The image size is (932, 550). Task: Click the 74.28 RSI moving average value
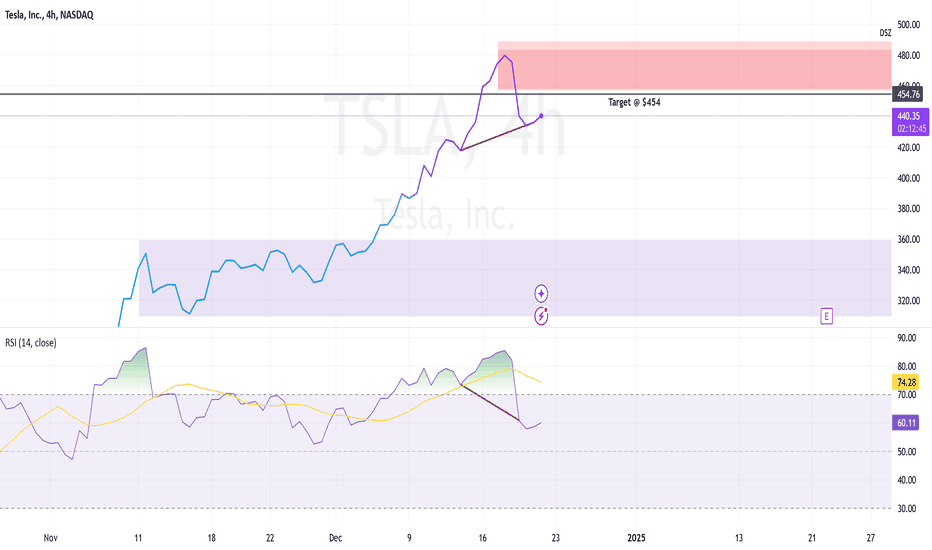906,382
